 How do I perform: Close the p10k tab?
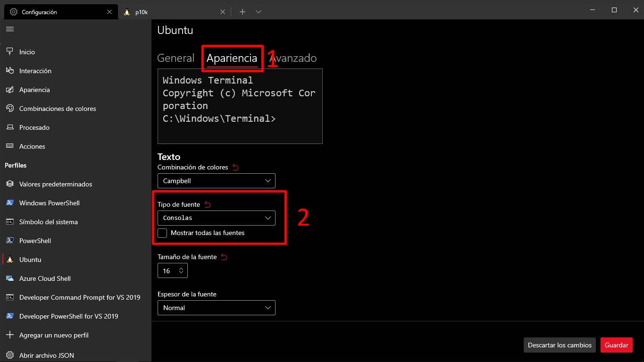click(x=223, y=12)
